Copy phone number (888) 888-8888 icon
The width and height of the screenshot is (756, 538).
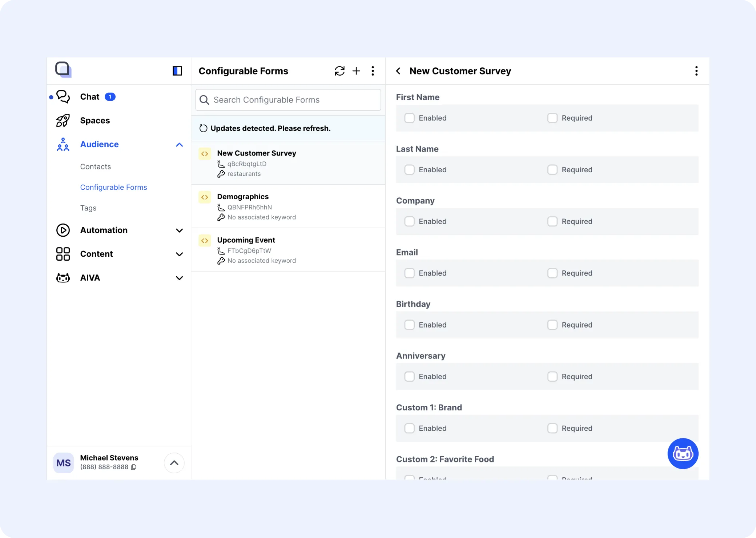(x=134, y=467)
